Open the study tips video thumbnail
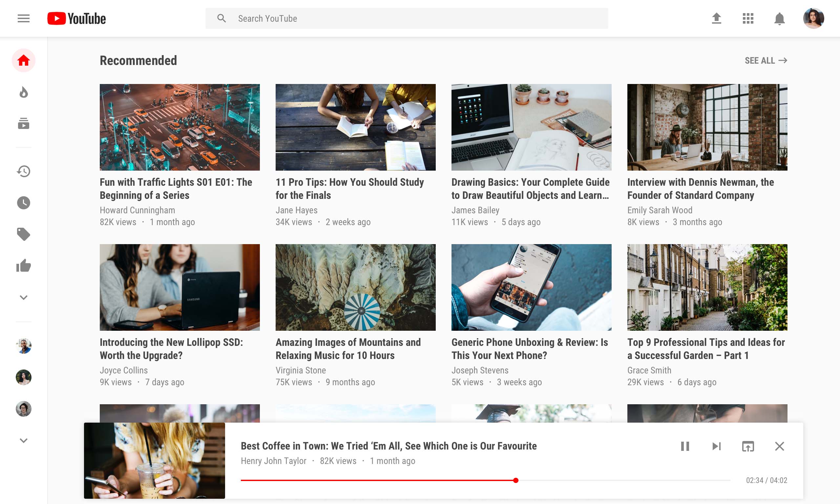Screen dimensions: 840x504 (355, 127)
